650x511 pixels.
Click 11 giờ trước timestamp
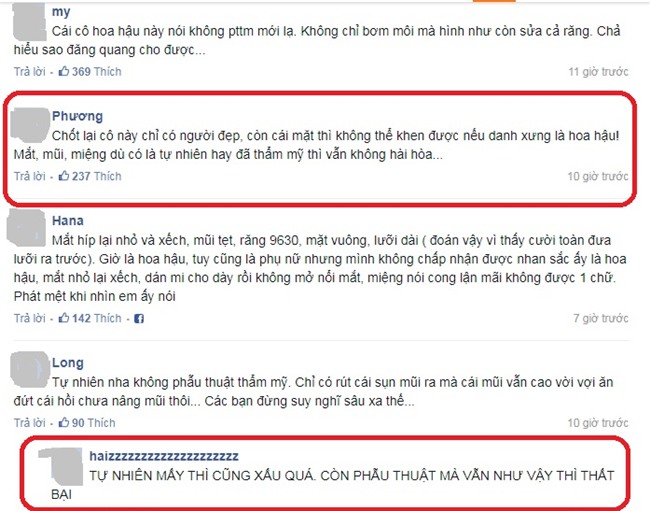tap(598, 72)
